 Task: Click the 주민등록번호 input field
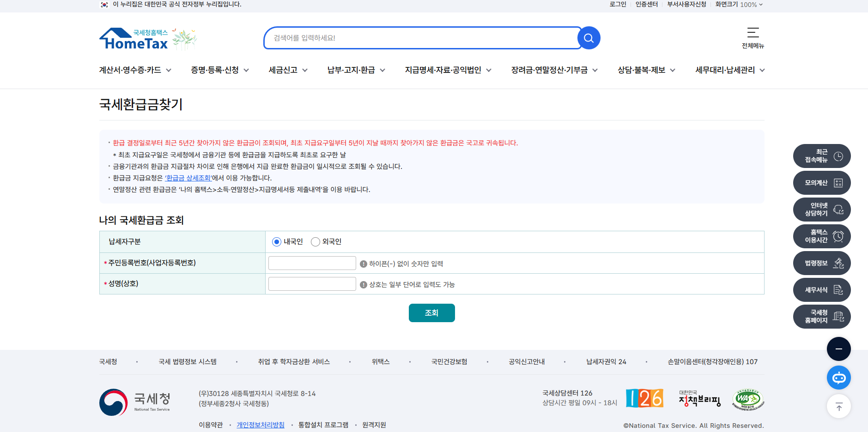(x=312, y=263)
